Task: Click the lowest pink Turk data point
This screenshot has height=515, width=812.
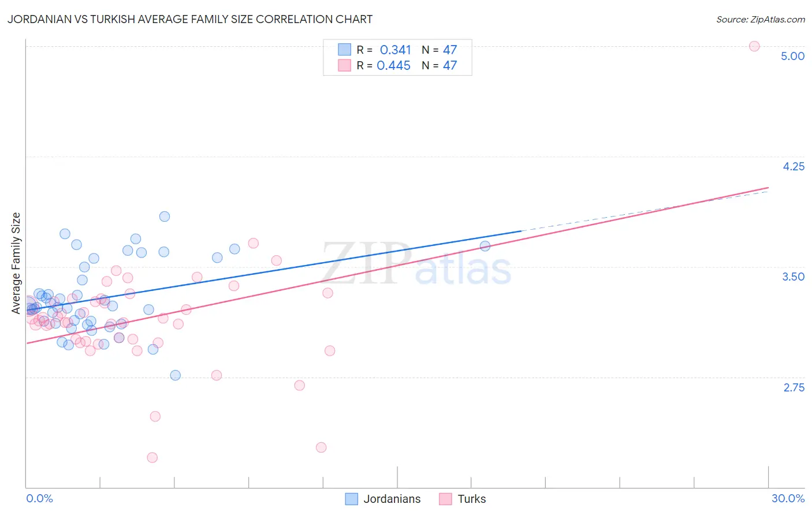Action: [x=152, y=457]
